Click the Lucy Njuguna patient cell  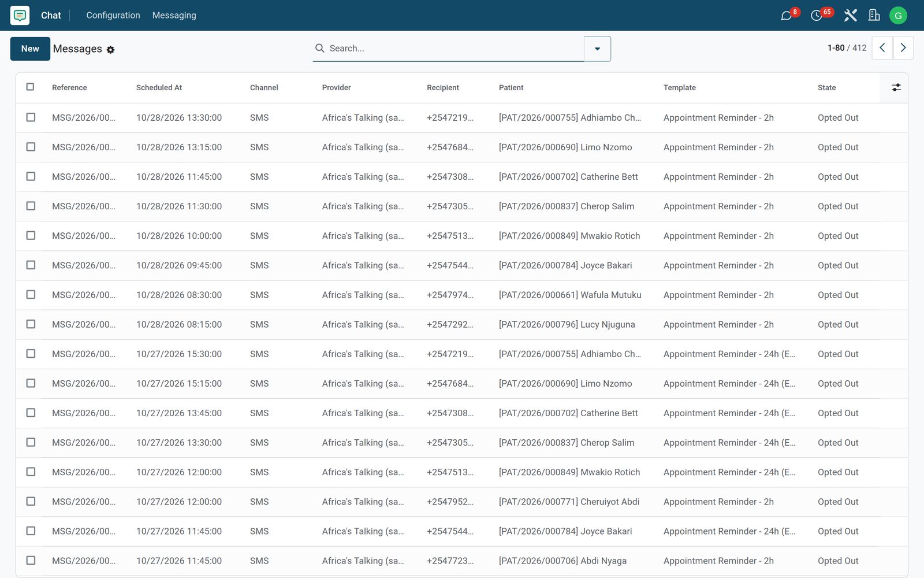click(x=567, y=325)
